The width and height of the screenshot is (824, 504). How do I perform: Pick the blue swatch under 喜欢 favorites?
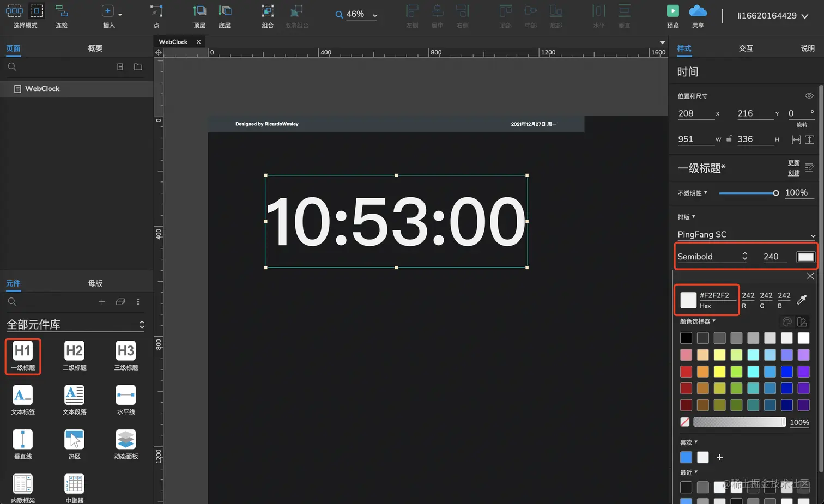tap(686, 457)
